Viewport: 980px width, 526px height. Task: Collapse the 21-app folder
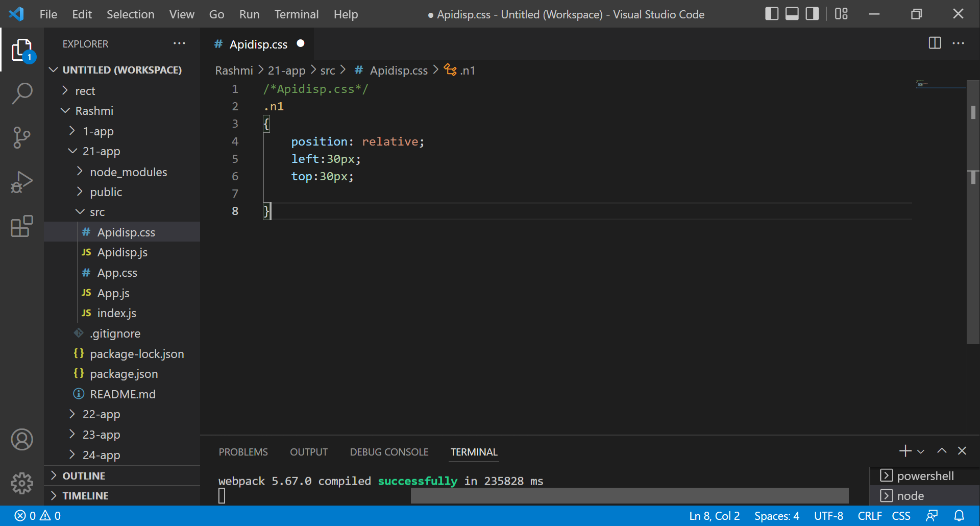tap(122, 151)
